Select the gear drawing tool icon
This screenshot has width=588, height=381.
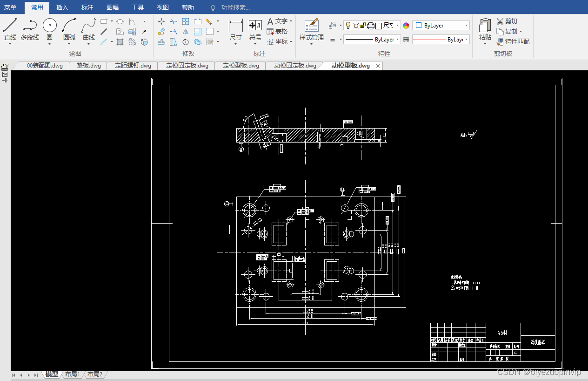click(132, 42)
